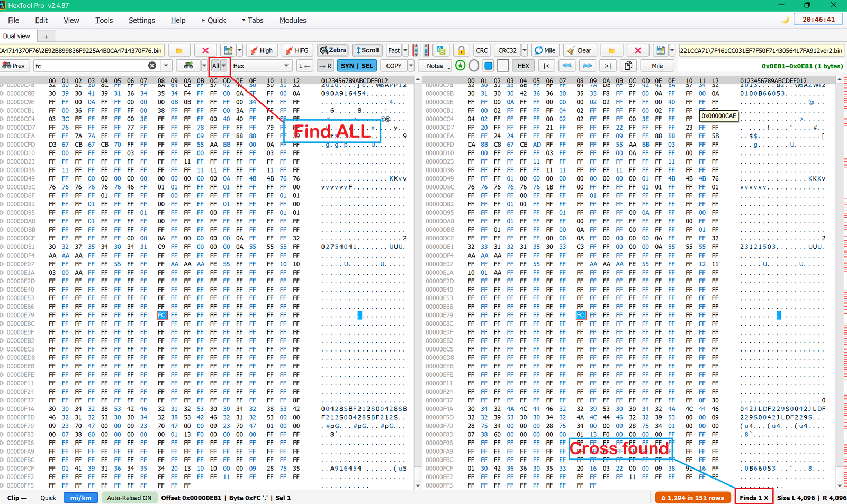Click the Fast button
Screen dimensions: 847x504
[394, 50]
